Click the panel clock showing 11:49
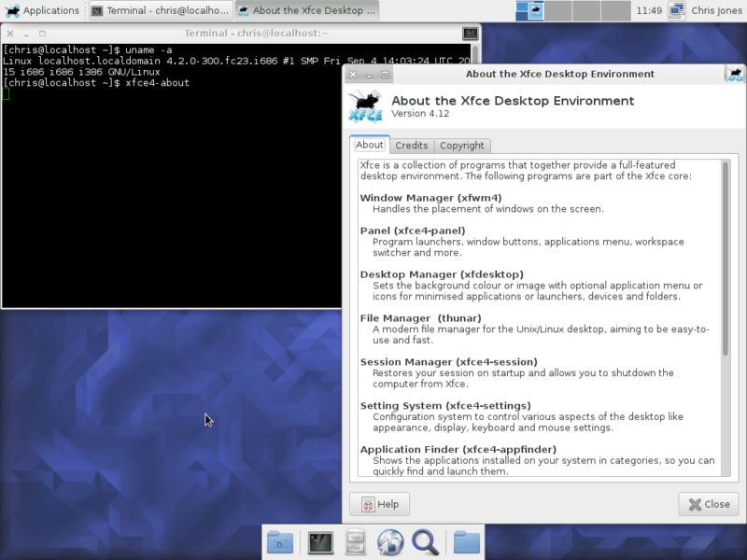 649,10
